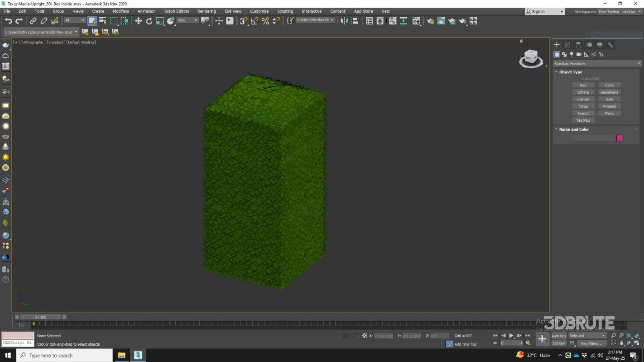The width and height of the screenshot is (644, 362).
Task: Click the object color swatch
Action: [x=619, y=138]
